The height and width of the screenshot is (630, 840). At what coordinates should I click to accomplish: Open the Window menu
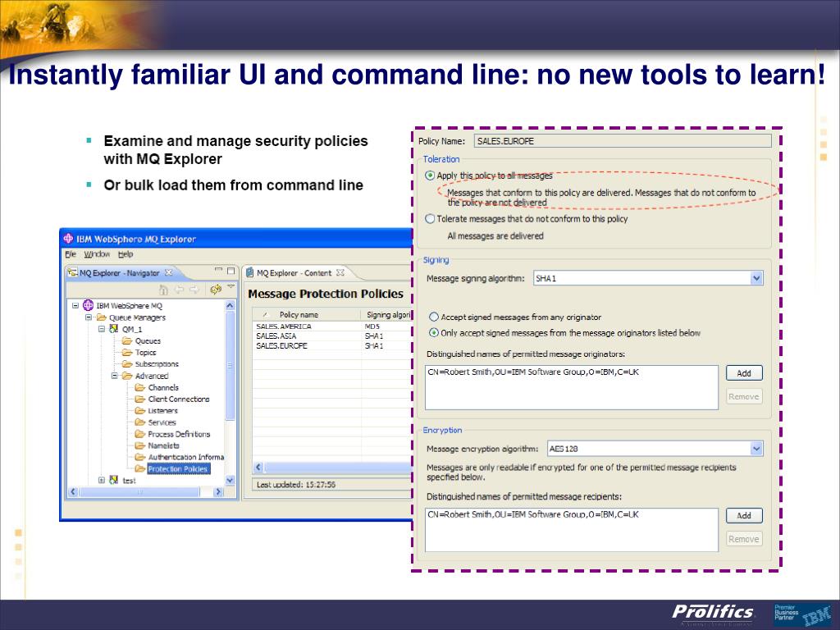97,254
